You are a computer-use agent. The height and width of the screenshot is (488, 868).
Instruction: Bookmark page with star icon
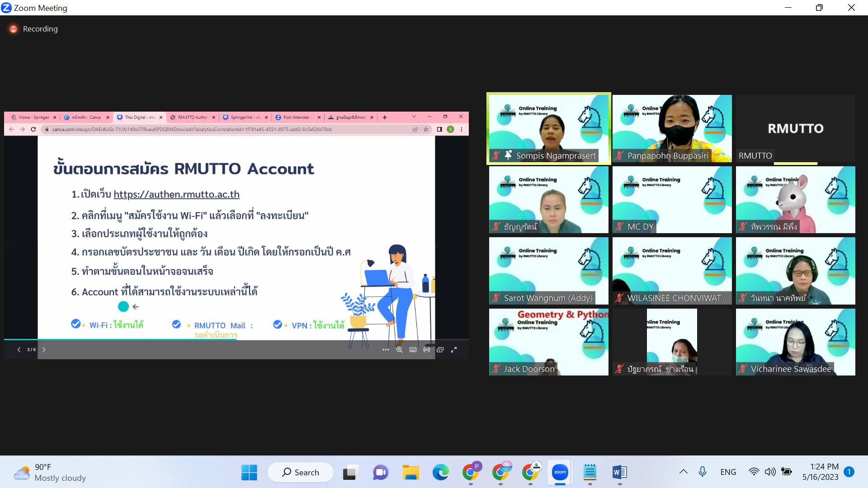coord(426,129)
